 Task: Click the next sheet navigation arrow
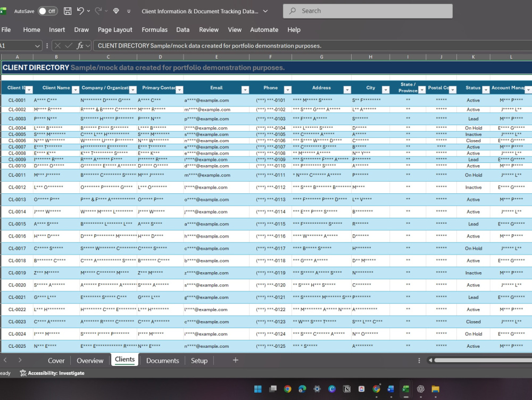point(20,360)
